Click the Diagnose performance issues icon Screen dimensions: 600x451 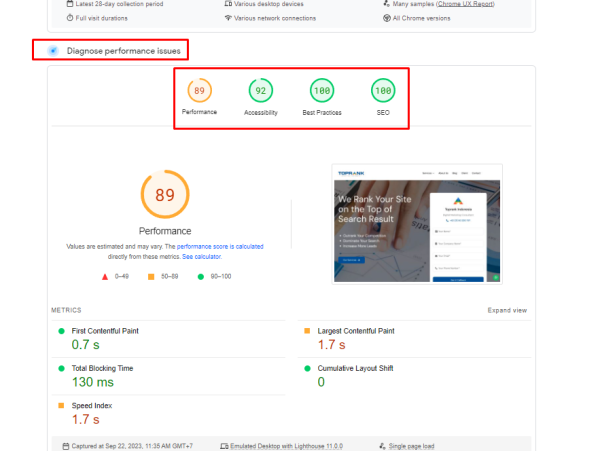click(53, 50)
